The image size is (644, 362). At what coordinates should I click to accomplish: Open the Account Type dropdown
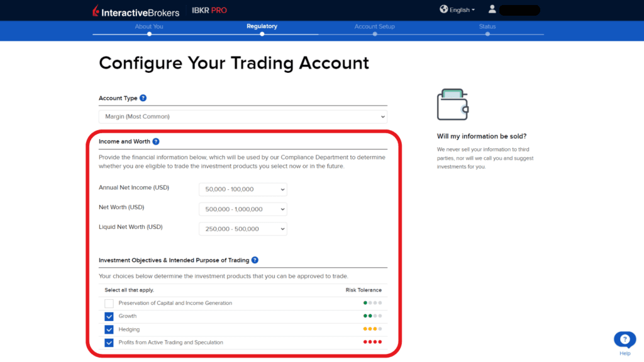tap(242, 117)
